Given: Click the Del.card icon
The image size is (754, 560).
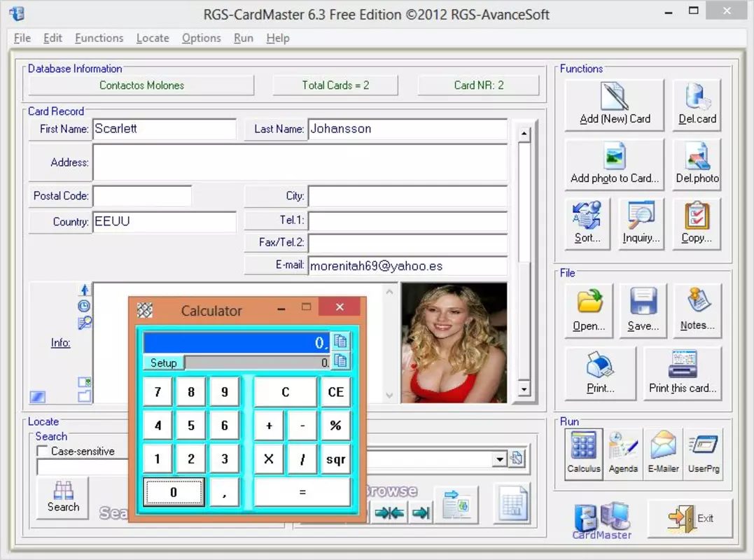Looking at the screenshot, I should click(x=697, y=96).
